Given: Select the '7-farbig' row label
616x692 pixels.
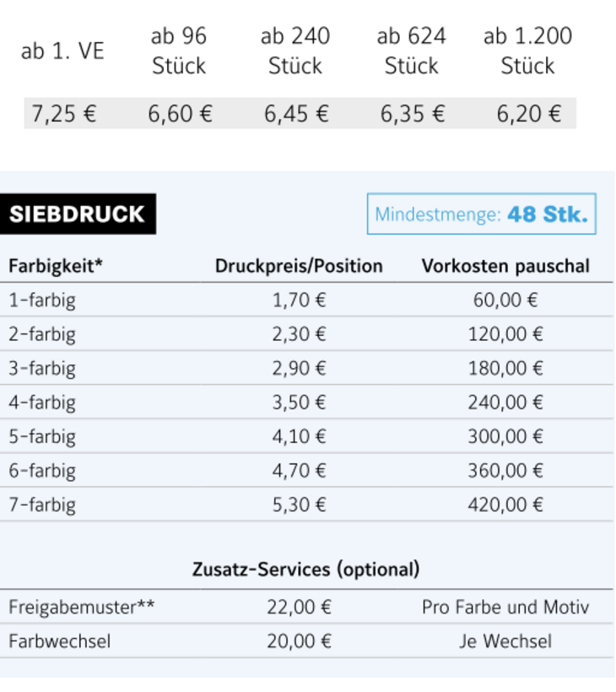Looking at the screenshot, I should point(42,505).
